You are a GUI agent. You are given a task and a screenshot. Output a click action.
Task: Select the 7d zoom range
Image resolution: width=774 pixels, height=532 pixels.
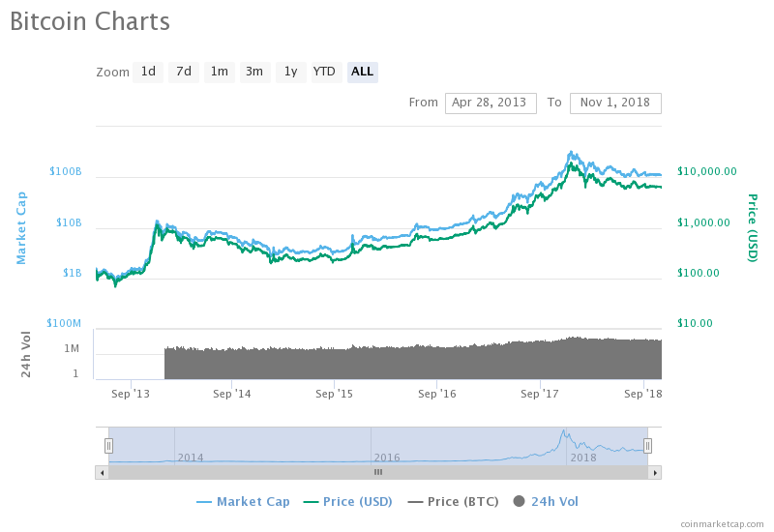pos(184,72)
